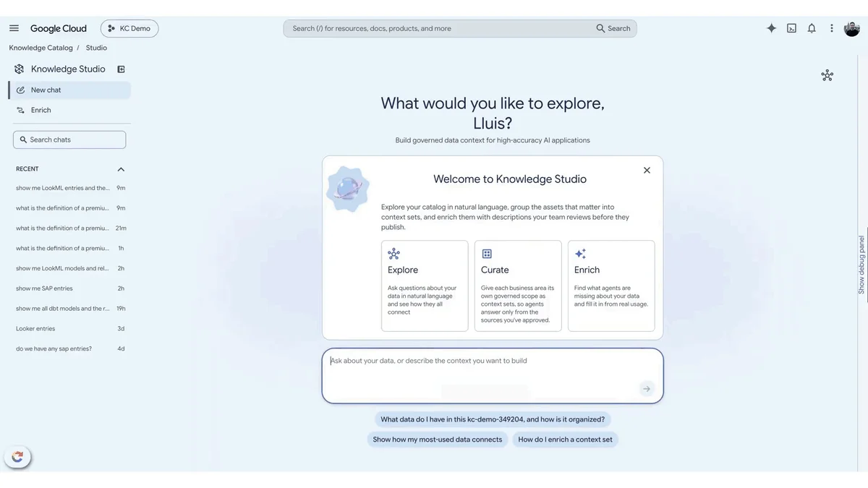Activate the Cloud Shell terminal icon
The image size is (868, 488).
click(x=791, y=28)
